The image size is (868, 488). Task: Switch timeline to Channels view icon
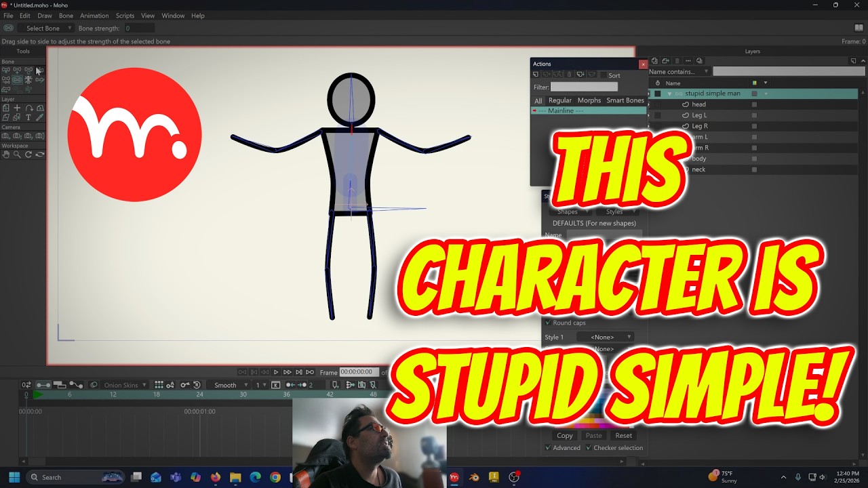[43, 385]
